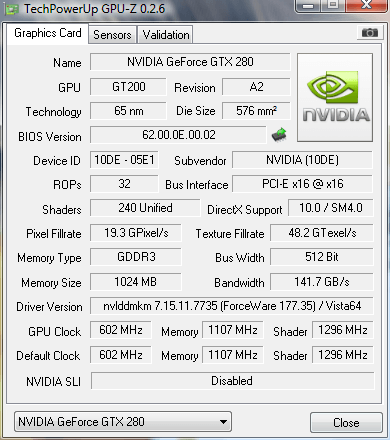Screen dimensions: 390x440
Task: Click the GPU Clock 602 MHz field
Action: click(121, 330)
